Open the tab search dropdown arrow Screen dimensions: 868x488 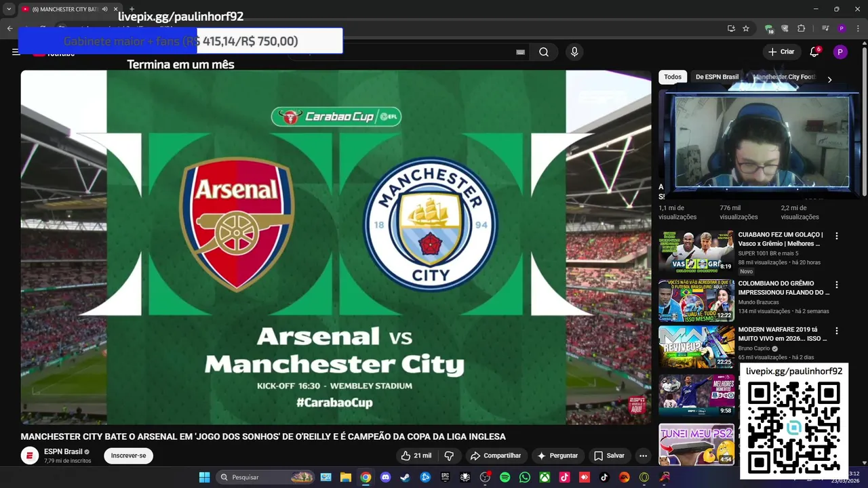pos(9,9)
